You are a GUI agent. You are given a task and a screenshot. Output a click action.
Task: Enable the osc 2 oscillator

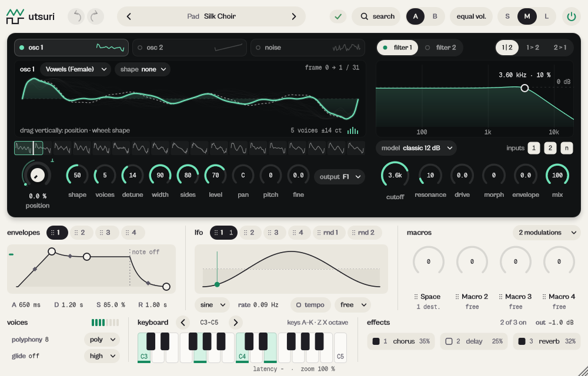(x=140, y=48)
